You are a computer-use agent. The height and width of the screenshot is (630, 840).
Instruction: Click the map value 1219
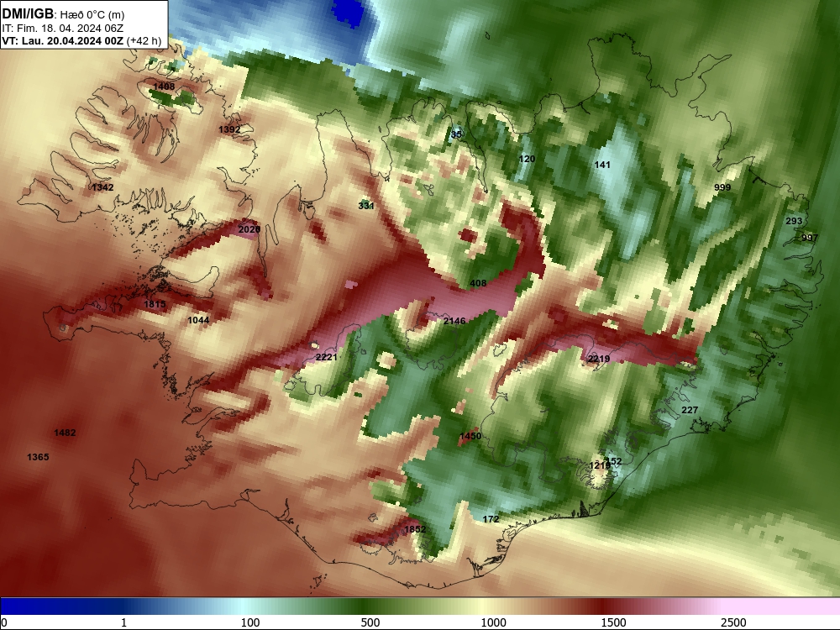click(x=599, y=465)
